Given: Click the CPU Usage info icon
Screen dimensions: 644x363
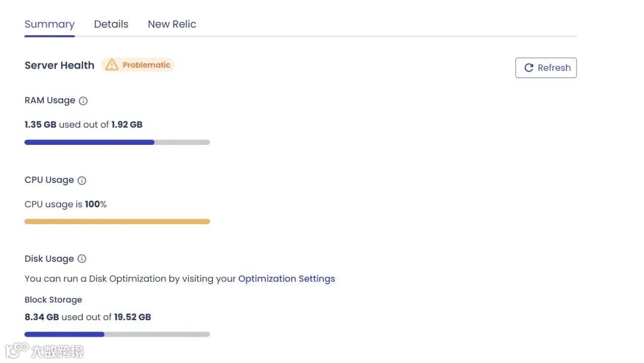Looking at the screenshot, I should (x=82, y=180).
